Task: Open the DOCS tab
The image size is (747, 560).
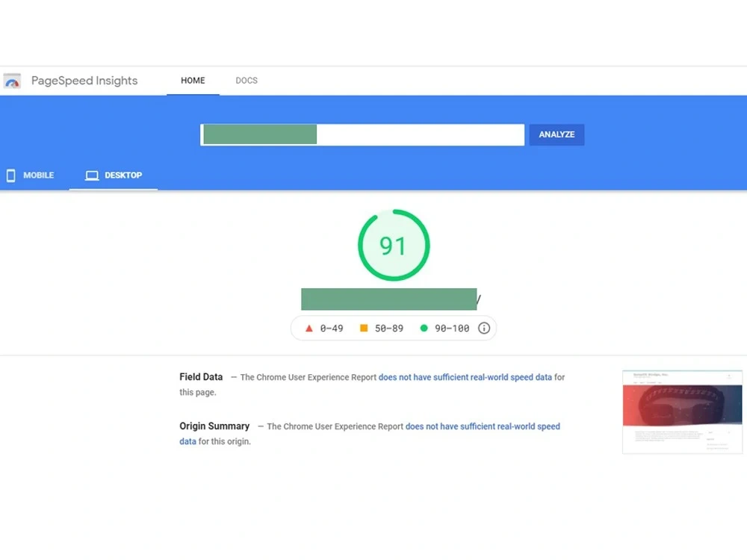Action: [x=247, y=81]
